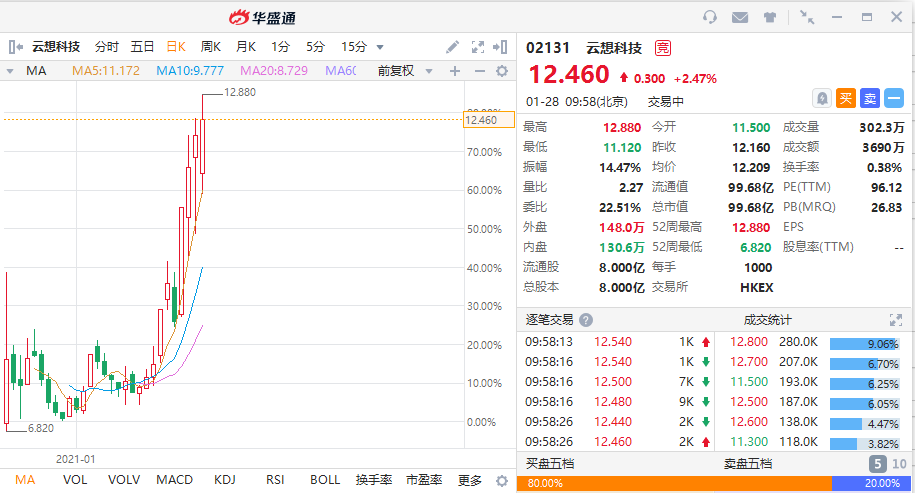Viewport: 915px width, 493px height.
Task: Hide the right quote panel via chart toolbar
Action: (502, 47)
